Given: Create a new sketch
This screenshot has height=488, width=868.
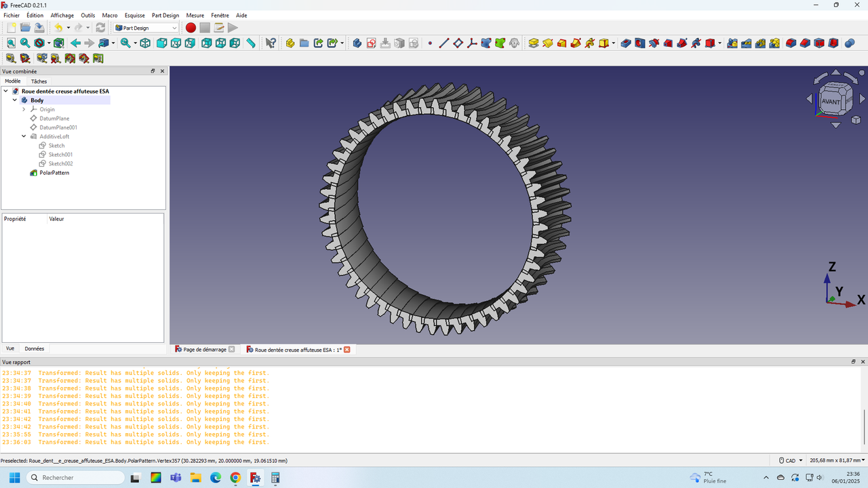Looking at the screenshot, I should coord(371,43).
